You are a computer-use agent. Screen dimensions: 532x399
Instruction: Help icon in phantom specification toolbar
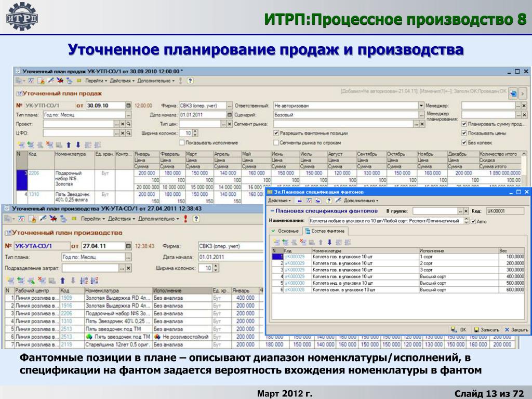(x=328, y=201)
